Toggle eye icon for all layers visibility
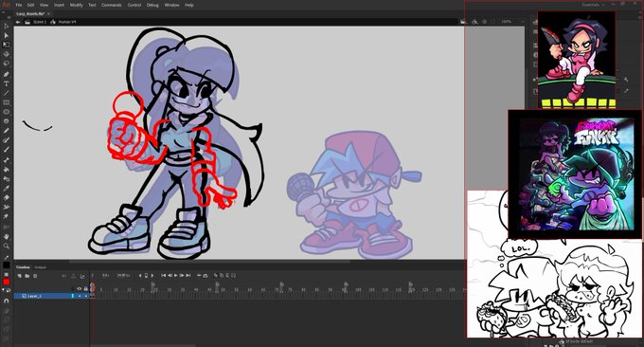 point(80,288)
